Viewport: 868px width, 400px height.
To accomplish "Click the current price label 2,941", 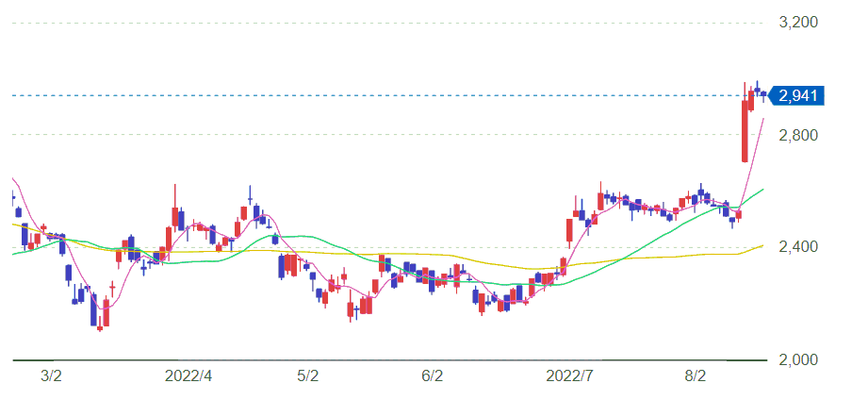I will (x=797, y=96).
